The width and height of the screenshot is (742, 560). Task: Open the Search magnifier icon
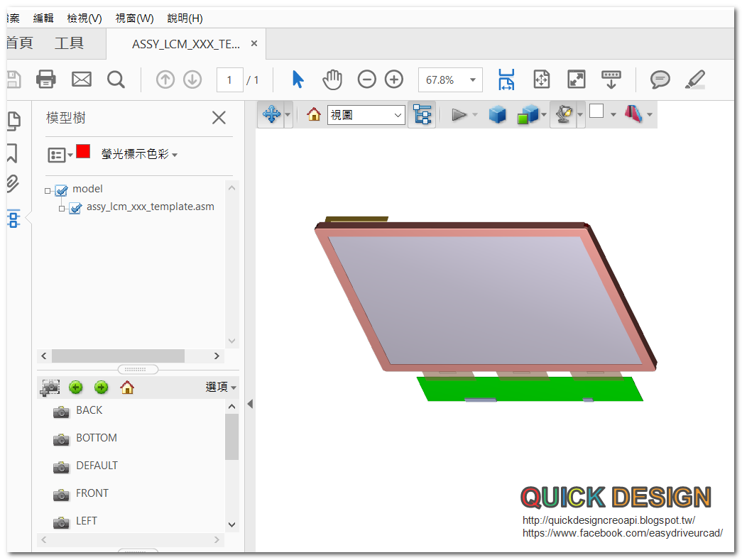pyautogui.click(x=116, y=79)
